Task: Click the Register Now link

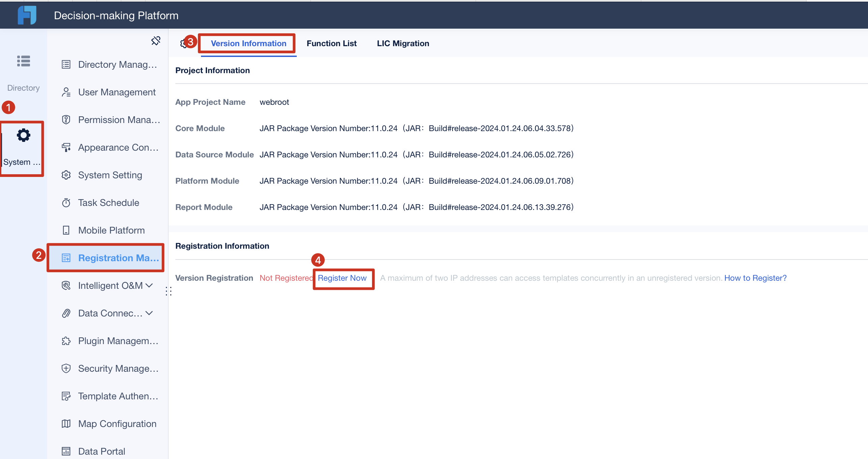Action: [342, 278]
